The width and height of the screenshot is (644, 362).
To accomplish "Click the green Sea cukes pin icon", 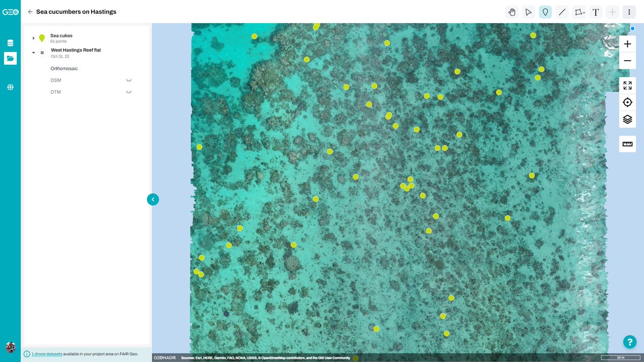I will point(42,38).
